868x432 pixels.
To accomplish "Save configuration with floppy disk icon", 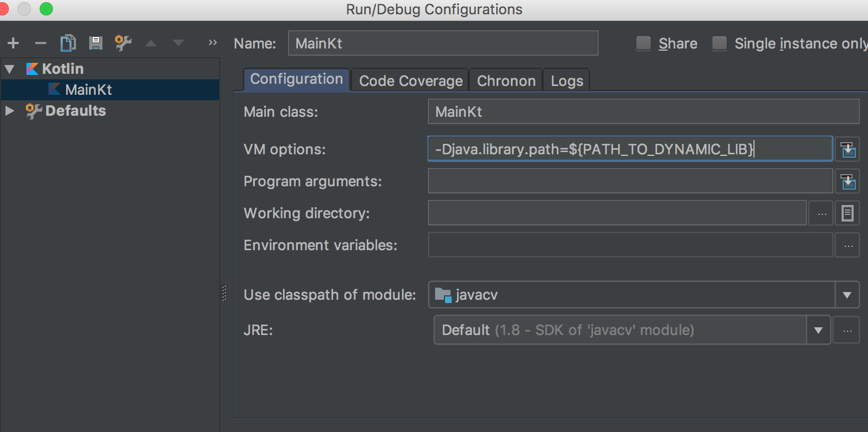I will click(x=96, y=43).
